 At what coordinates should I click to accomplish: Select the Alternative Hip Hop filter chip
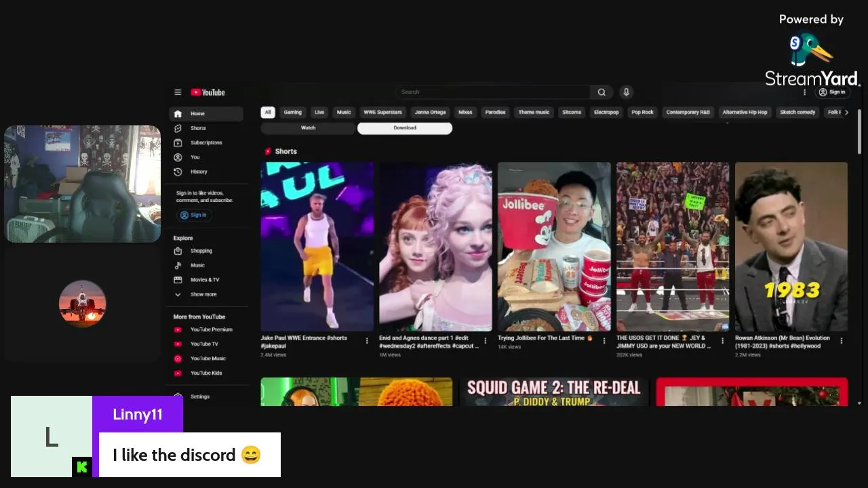pos(745,113)
